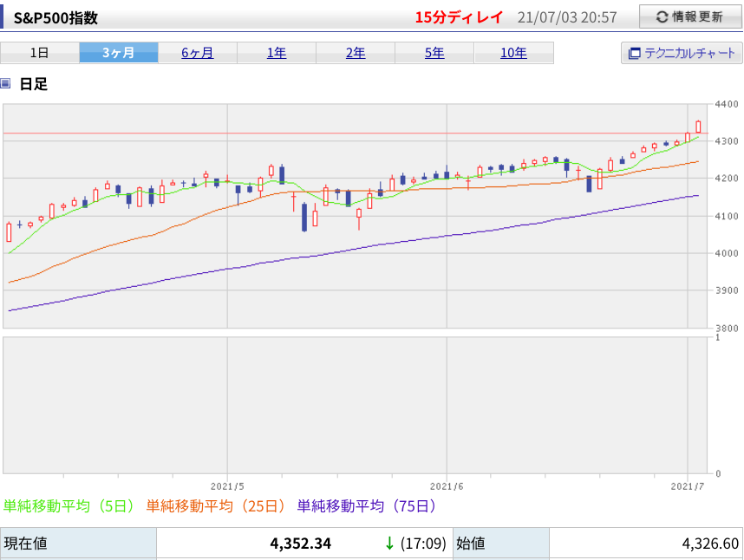Viewport: 744px width, 560px height.
Task: Click the refresh arrow icon in 情報更新
Action: [662, 17]
